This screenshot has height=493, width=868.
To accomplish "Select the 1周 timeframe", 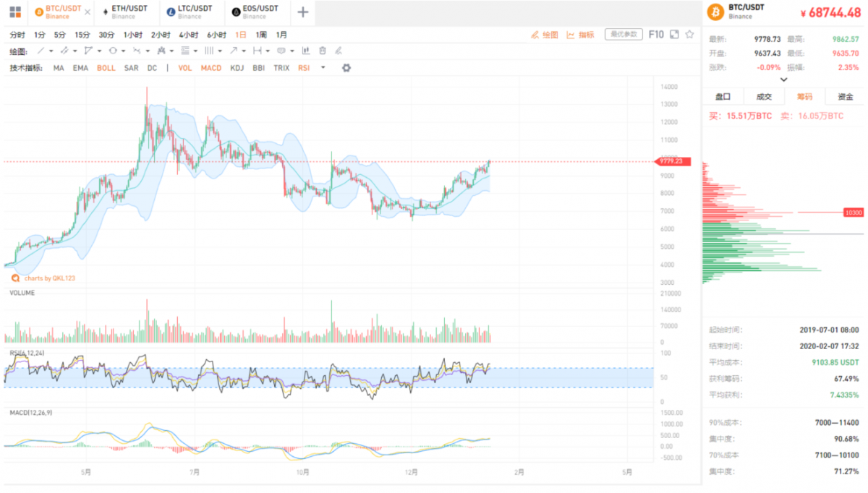I will 261,35.
